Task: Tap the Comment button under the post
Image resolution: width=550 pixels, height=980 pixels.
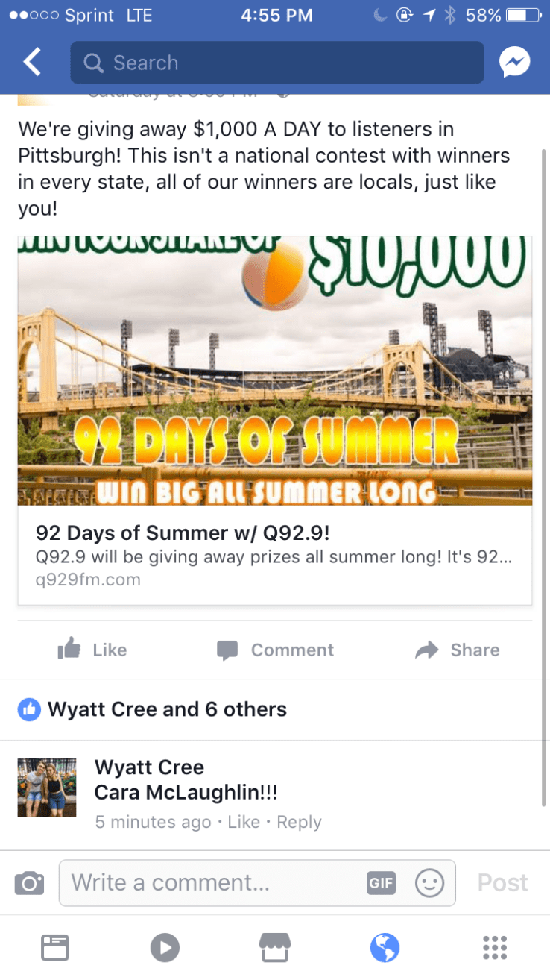Action: coord(275,650)
